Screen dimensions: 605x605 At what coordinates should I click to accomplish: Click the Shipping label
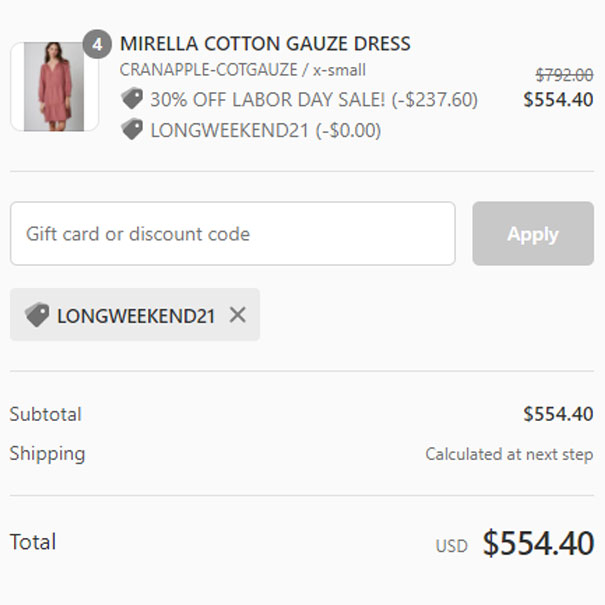pos(47,453)
